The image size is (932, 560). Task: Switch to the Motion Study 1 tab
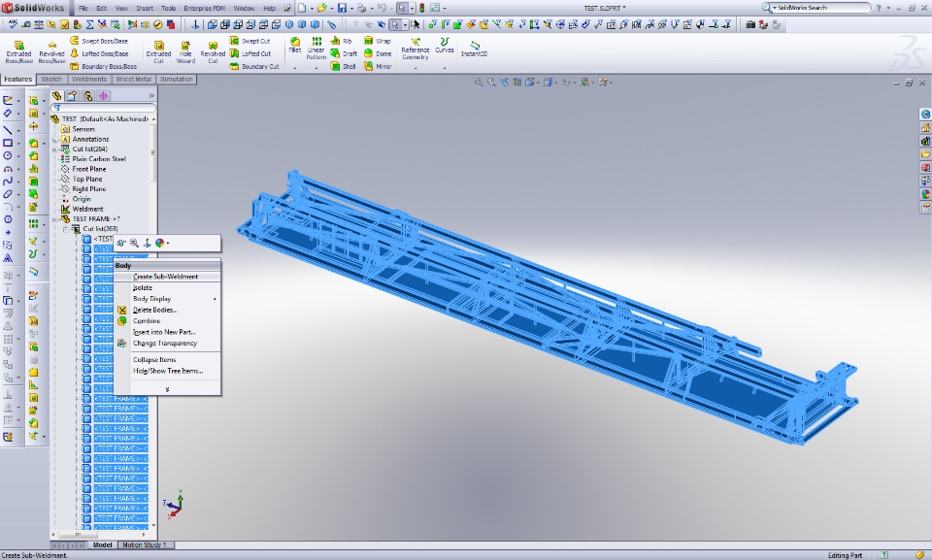click(145, 545)
